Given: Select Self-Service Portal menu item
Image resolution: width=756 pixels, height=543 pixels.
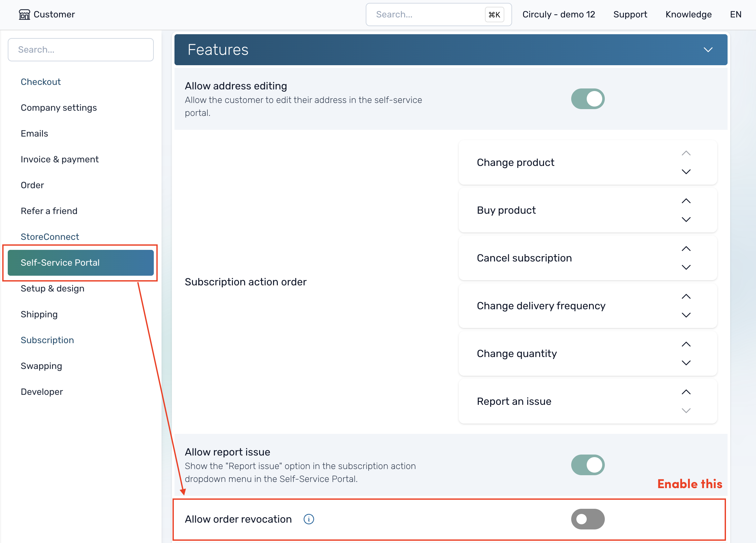Looking at the screenshot, I should [x=81, y=262].
